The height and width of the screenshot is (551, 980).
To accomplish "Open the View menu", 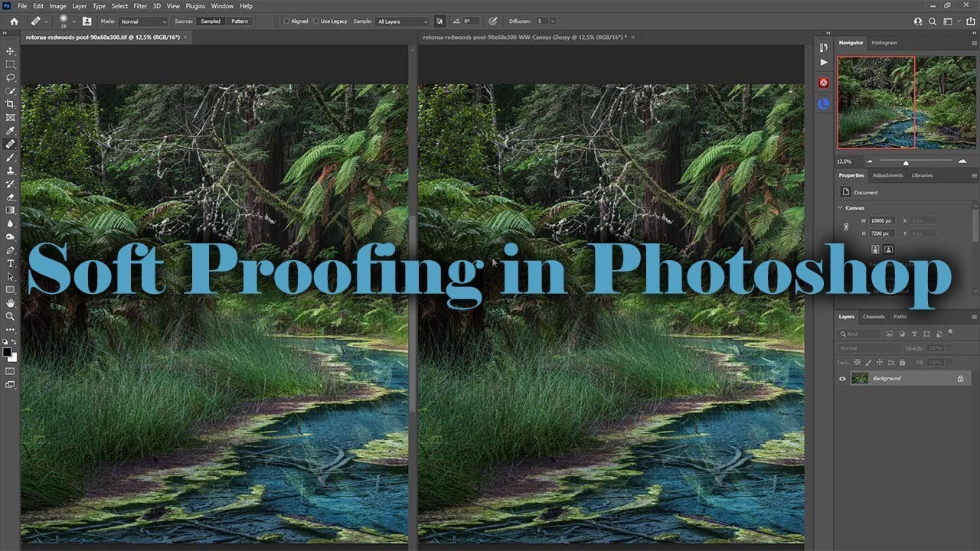I will tap(173, 6).
